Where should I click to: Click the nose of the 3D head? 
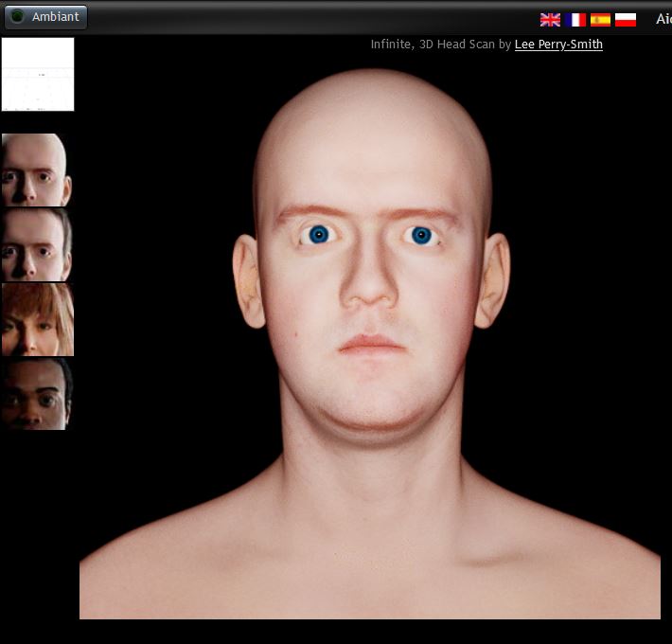coord(370,289)
